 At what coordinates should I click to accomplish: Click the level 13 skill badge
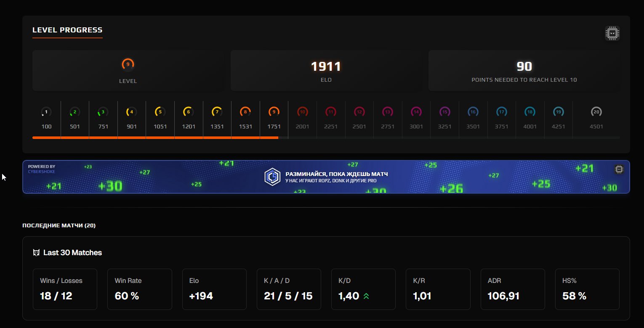point(388,112)
